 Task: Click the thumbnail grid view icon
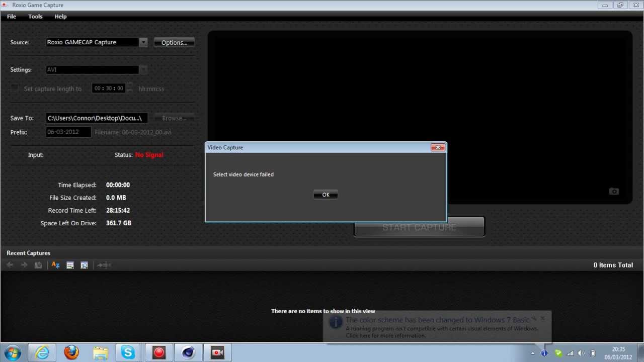pos(70,265)
